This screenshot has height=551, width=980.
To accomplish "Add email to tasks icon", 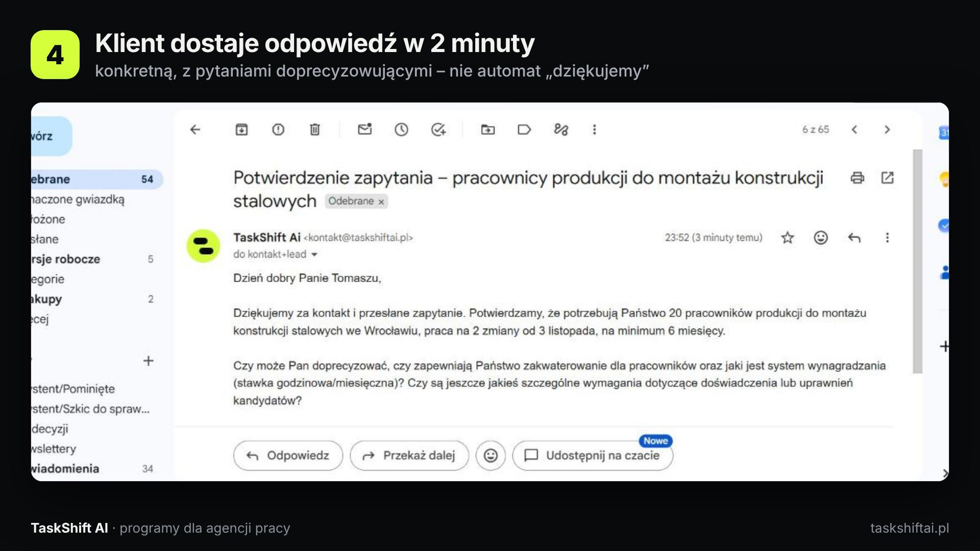I will click(438, 130).
